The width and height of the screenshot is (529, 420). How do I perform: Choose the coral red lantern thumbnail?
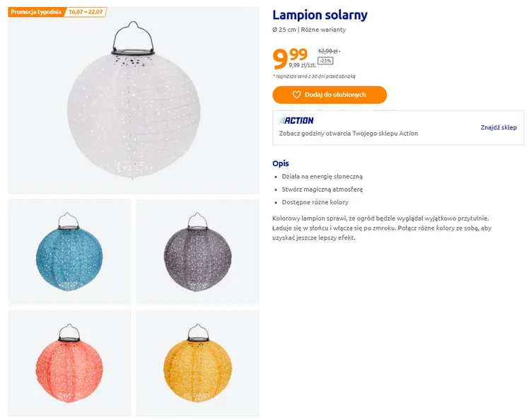(69, 363)
